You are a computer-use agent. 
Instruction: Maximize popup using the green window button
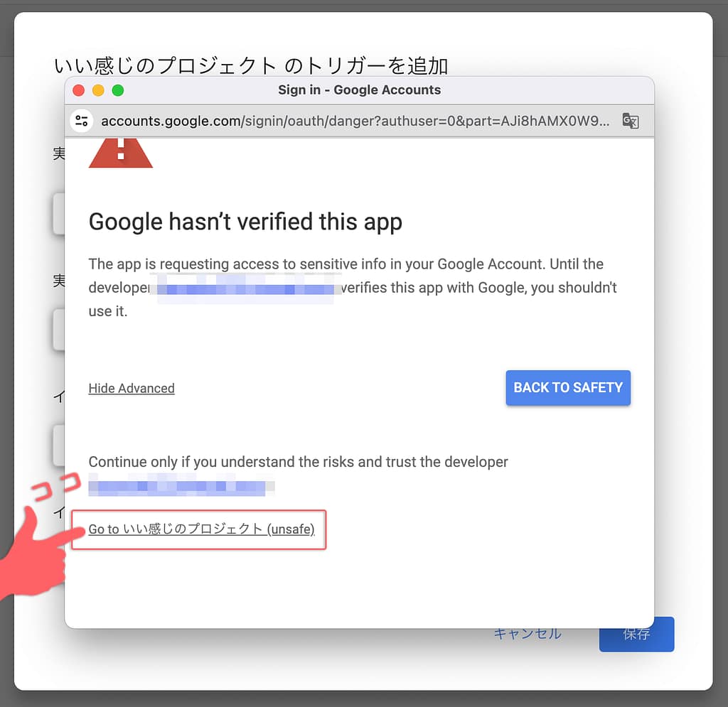[x=118, y=90]
